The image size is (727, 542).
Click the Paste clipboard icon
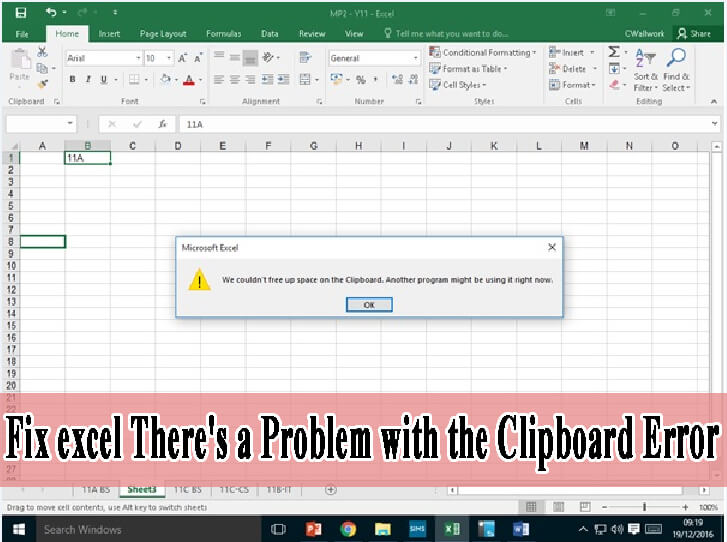[20, 59]
